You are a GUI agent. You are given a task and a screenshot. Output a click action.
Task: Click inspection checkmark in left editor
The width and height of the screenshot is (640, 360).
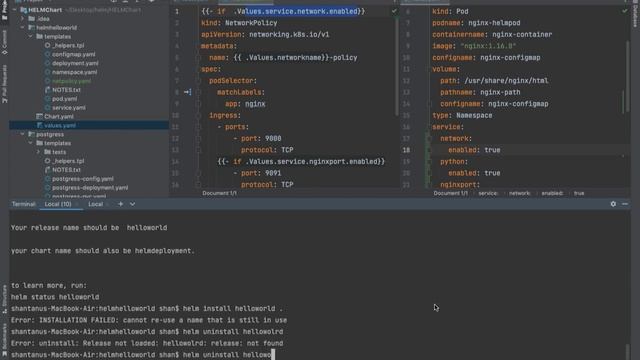394,11
